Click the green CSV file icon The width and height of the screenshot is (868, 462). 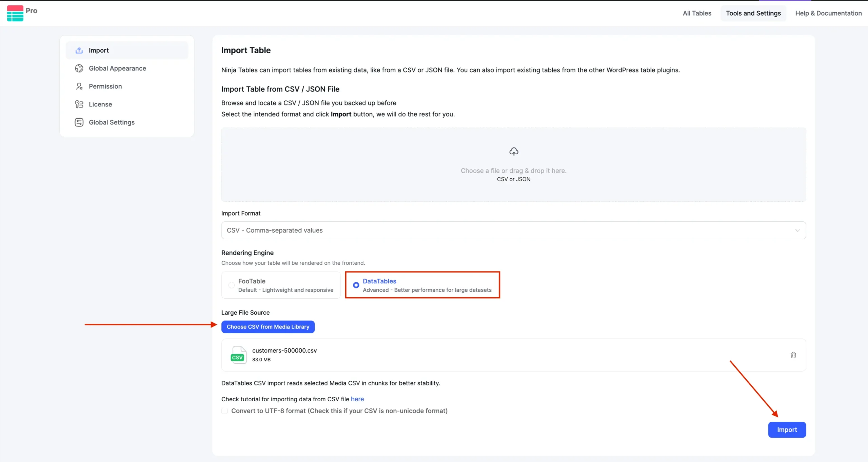click(238, 355)
